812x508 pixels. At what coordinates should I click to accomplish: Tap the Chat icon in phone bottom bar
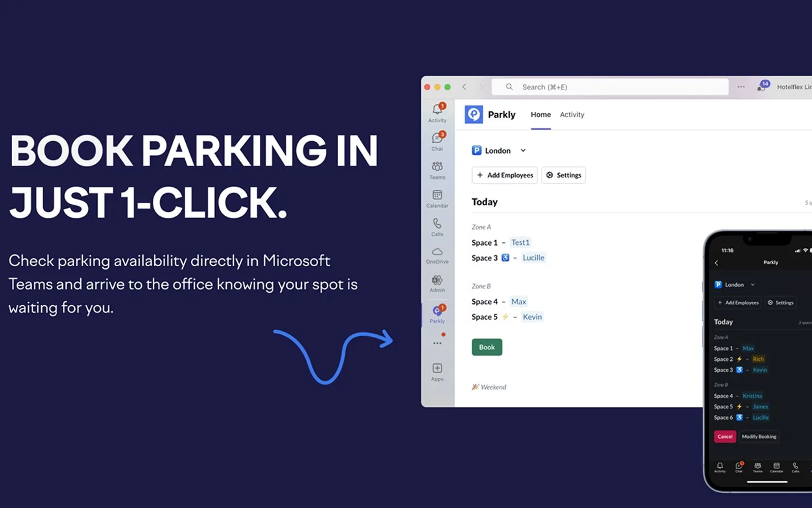739,467
